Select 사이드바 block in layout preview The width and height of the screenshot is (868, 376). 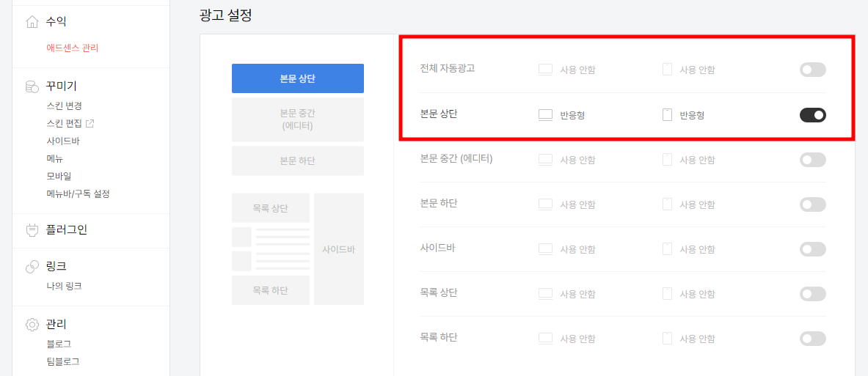pyautogui.click(x=339, y=248)
